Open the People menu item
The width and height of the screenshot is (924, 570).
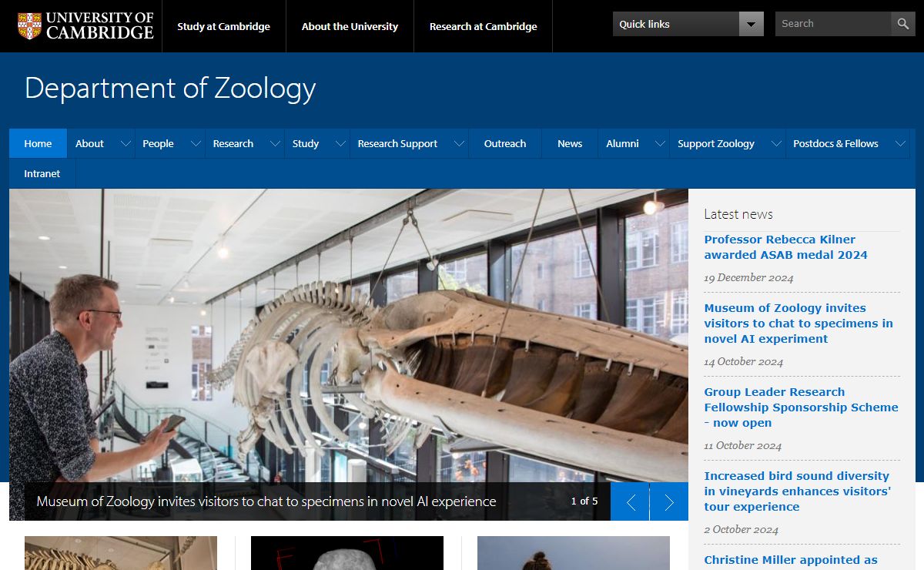pos(158,144)
